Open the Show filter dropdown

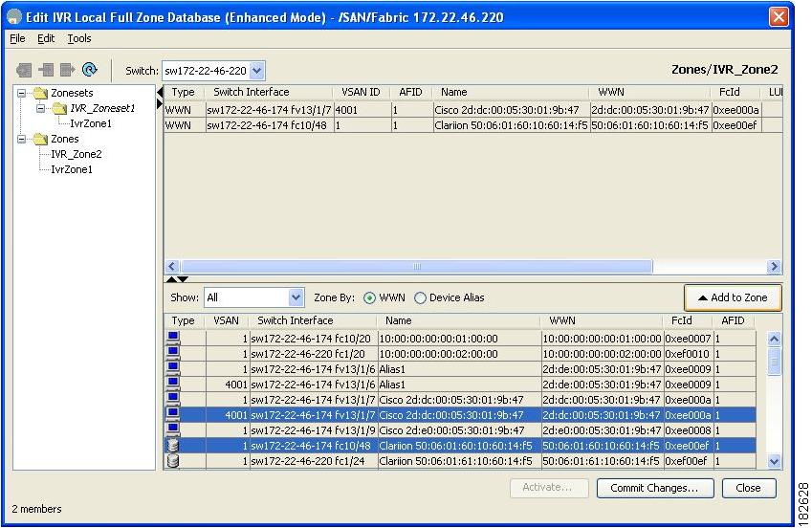pos(296,297)
